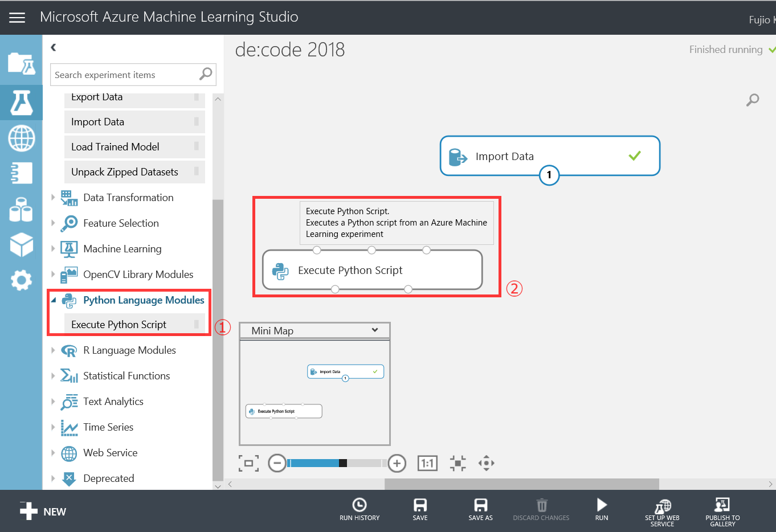Click the de:code 2018 experiment title

click(x=289, y=50)
